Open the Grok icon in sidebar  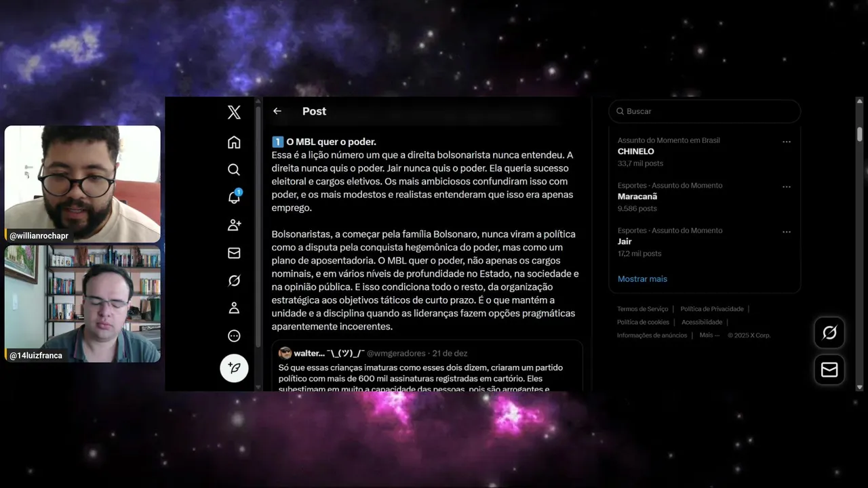[234, 281]
